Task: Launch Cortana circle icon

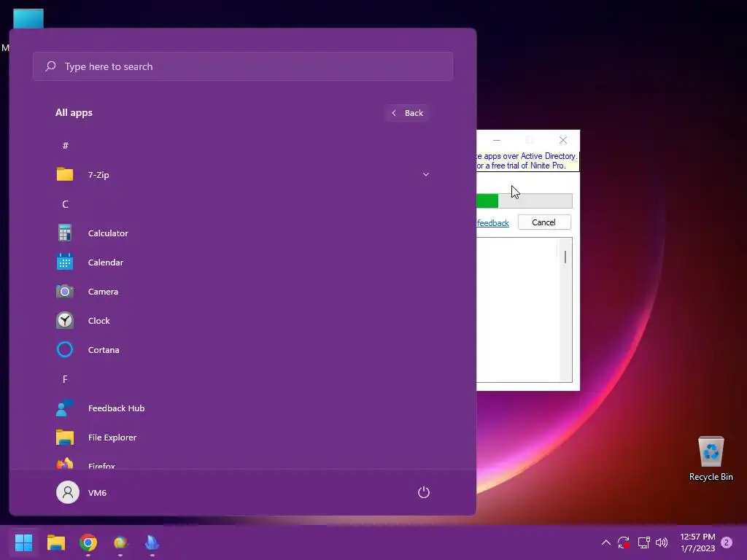Action: [x=65, y=349]
